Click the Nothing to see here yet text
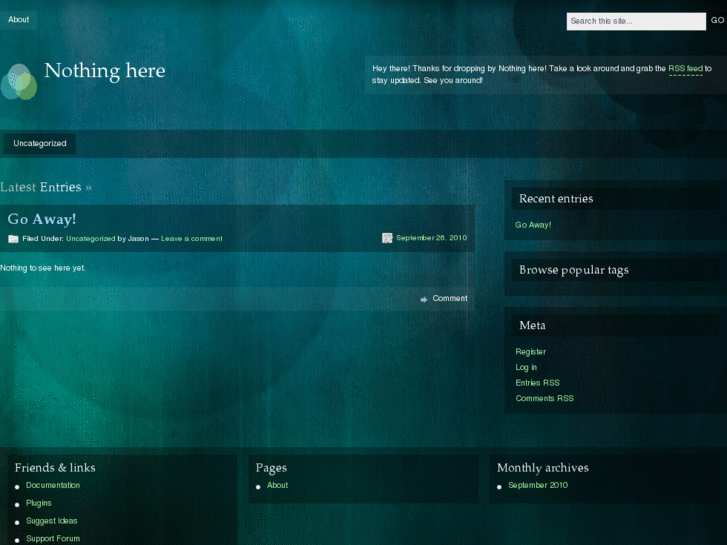This screenshot has height=545, width=727. [43, 268]
